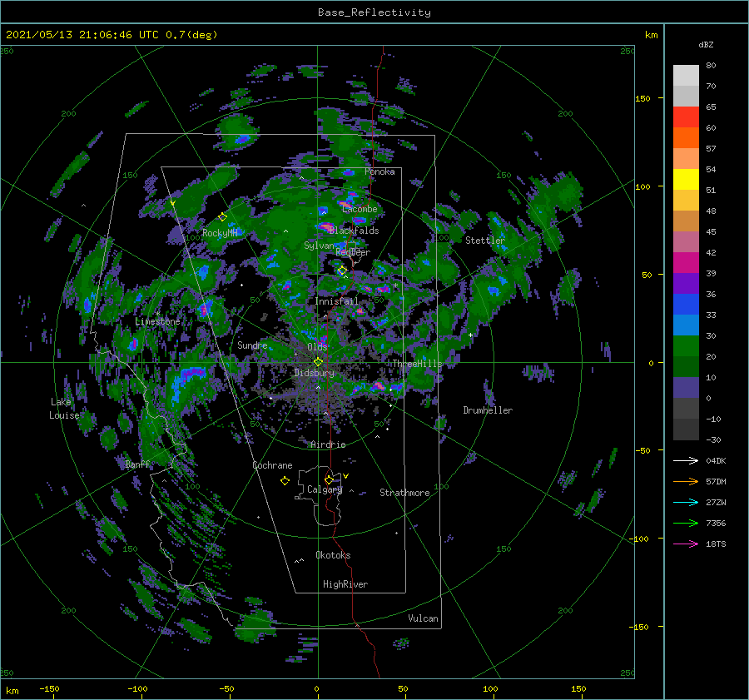Screen dimensions: 749x700
Task: Click the dBZ legend heading
Action: (x=706, y=44)
